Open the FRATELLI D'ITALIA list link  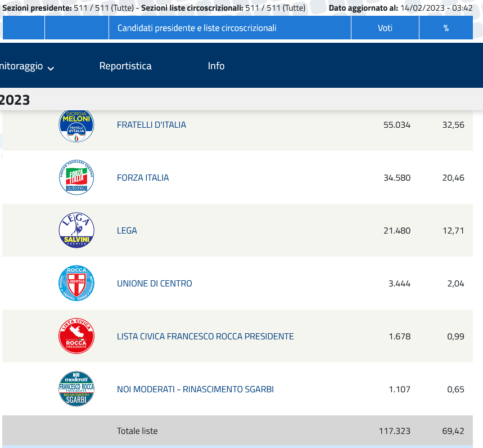click(x=151, y=125)
